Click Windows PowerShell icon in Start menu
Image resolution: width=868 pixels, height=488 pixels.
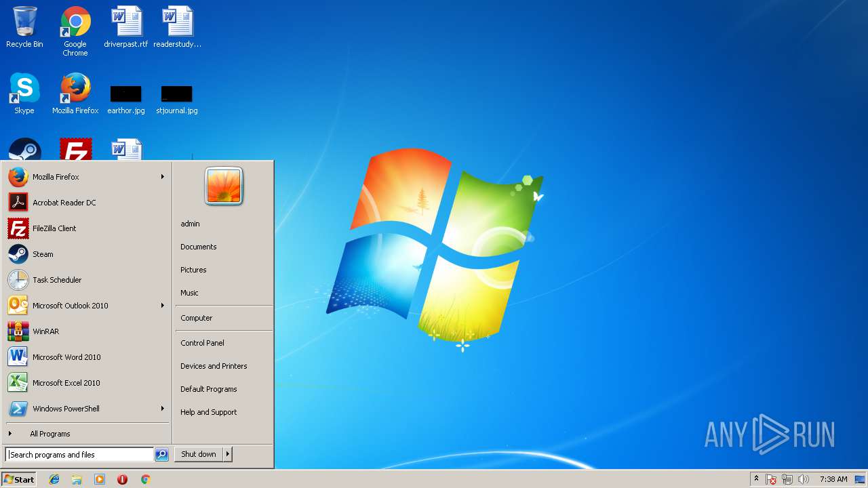pos(18,409)
